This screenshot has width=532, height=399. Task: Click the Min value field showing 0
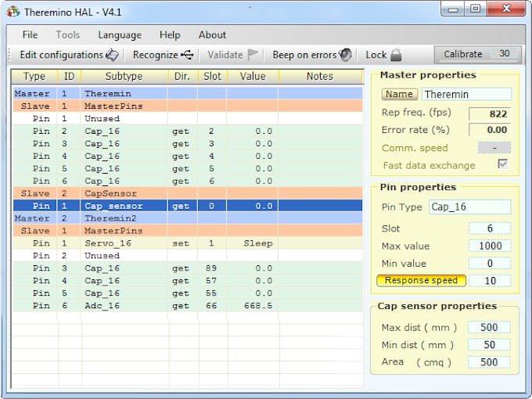coord(490,264)
